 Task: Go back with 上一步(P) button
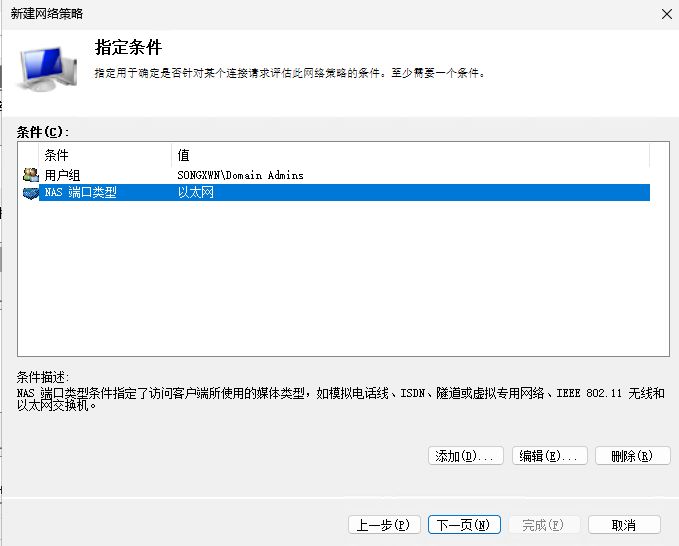click(x=384, y=525)
